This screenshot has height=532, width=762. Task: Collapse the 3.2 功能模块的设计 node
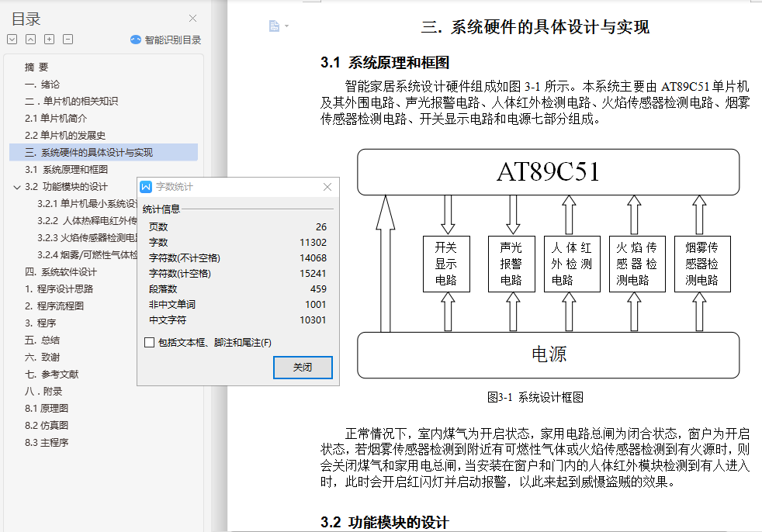pos(16,187)
